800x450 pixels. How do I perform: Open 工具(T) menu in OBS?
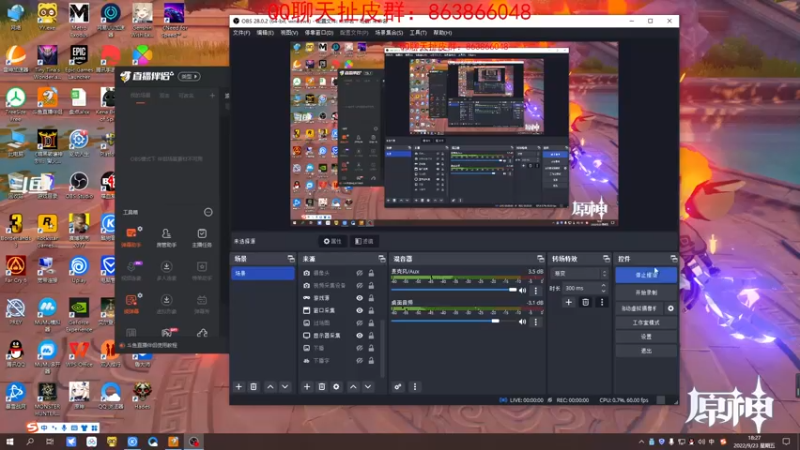click(418, 33)
